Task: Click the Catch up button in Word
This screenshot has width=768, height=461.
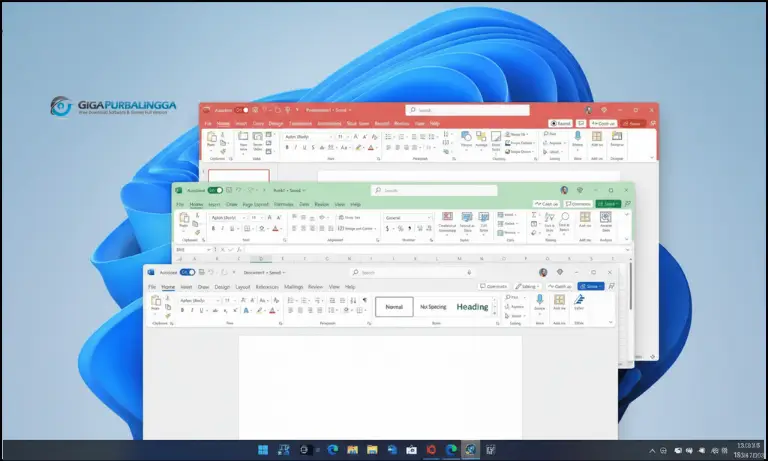Action: point(560,286)
